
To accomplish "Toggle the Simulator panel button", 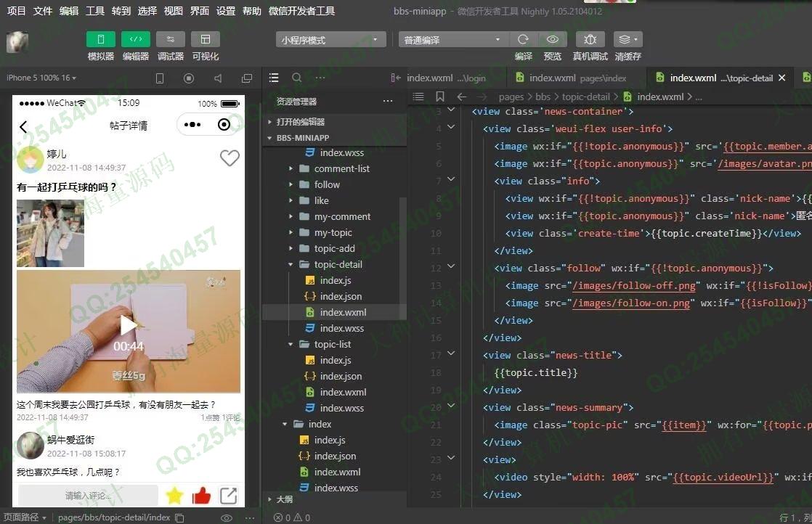I will [x=100, y=39].
